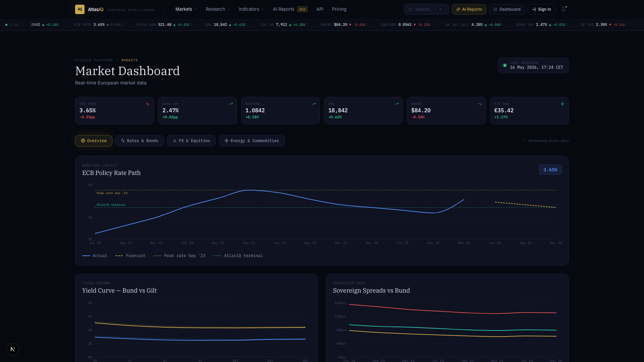Image resolution: width=644 pixels, height=362 pixels.
Task: Click the search magnifier icon
Action: (x=411, y=9)
